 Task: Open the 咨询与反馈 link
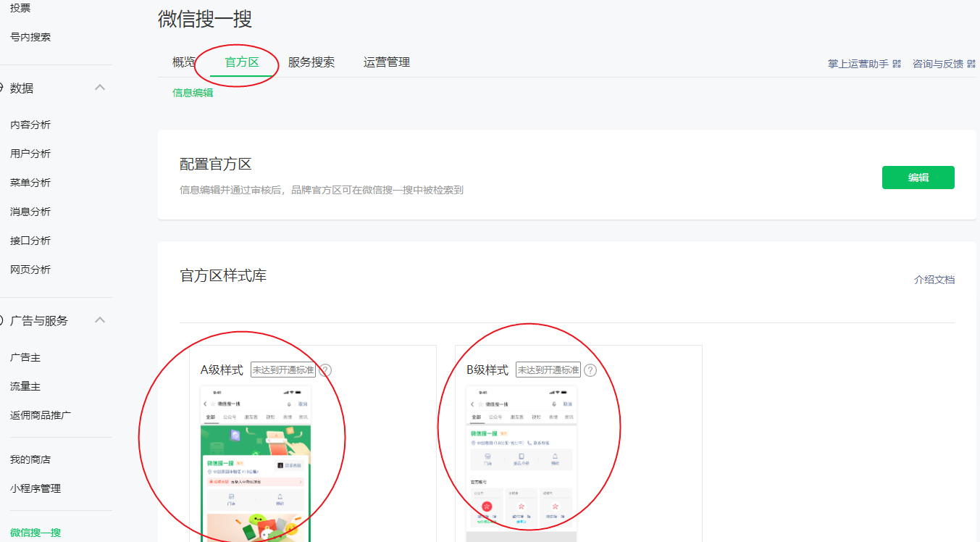tap(938, 64)
